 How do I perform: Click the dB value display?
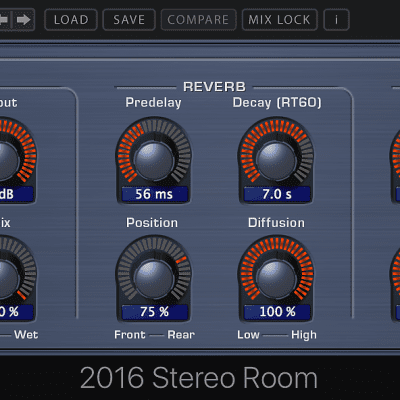tap(16, 194)
